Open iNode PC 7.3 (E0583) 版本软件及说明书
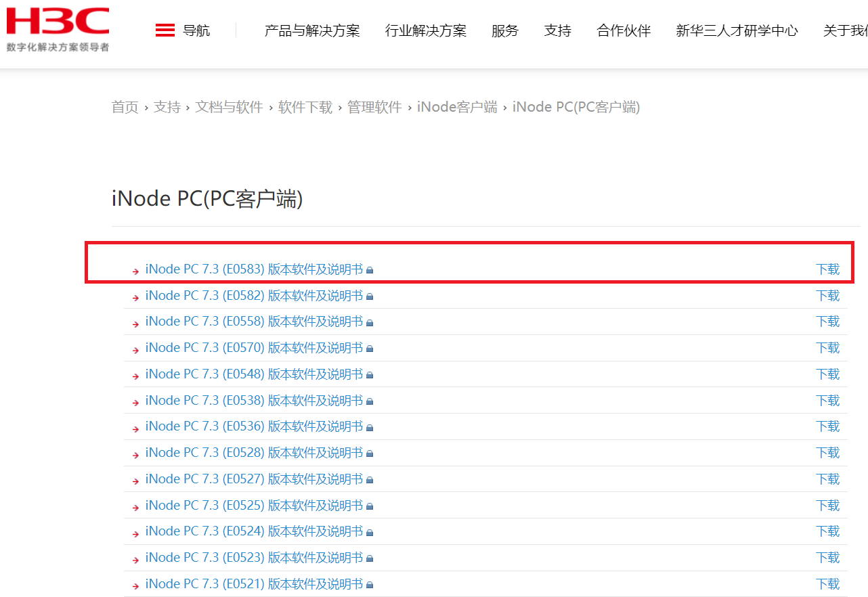Screen dimensions: 868x597 pos(254,269)
